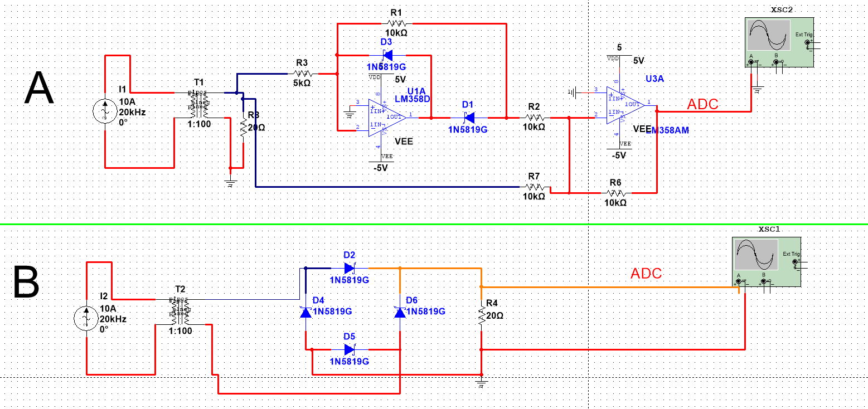The height and width of the screenshot is (409, 868).
Task: Click the large letter A label
Action: pyautogui.click(x=40, y=88)
